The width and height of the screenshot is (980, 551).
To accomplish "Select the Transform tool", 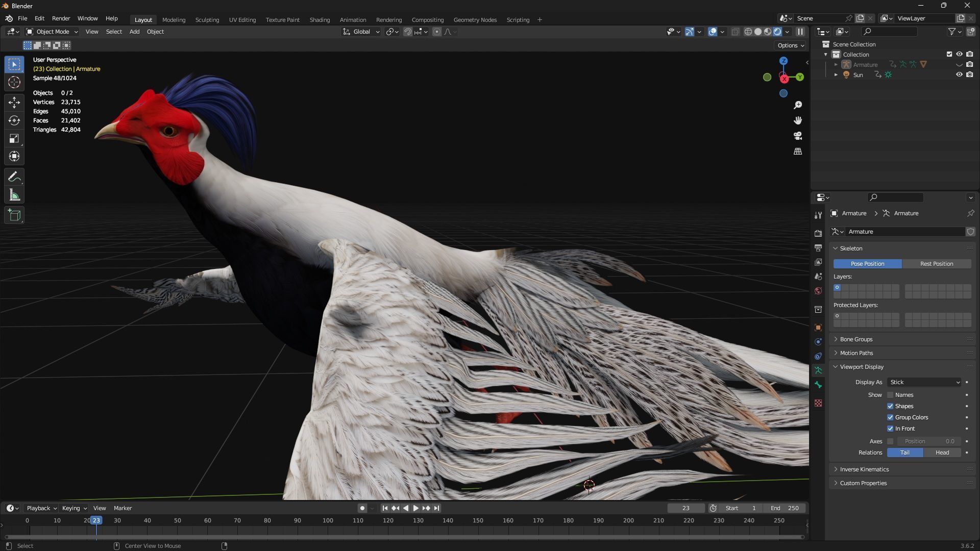I will pyautogui.click(x=14, y=156).
